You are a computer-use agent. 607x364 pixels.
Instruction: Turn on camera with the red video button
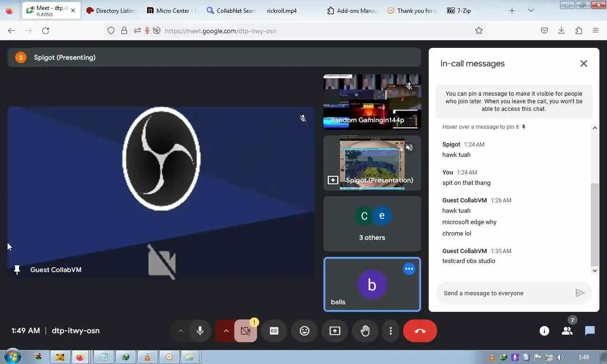click(x=246, y=331)
